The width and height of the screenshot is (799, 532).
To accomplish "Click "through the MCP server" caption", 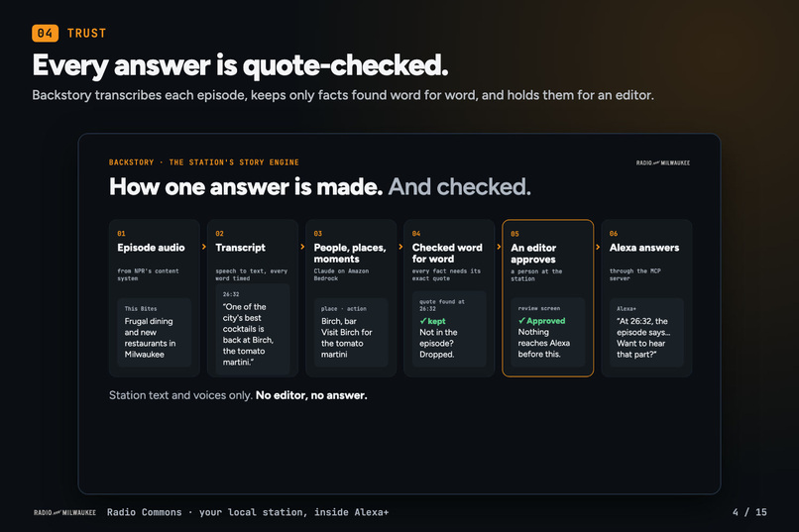I will click(x=634, y=274).
